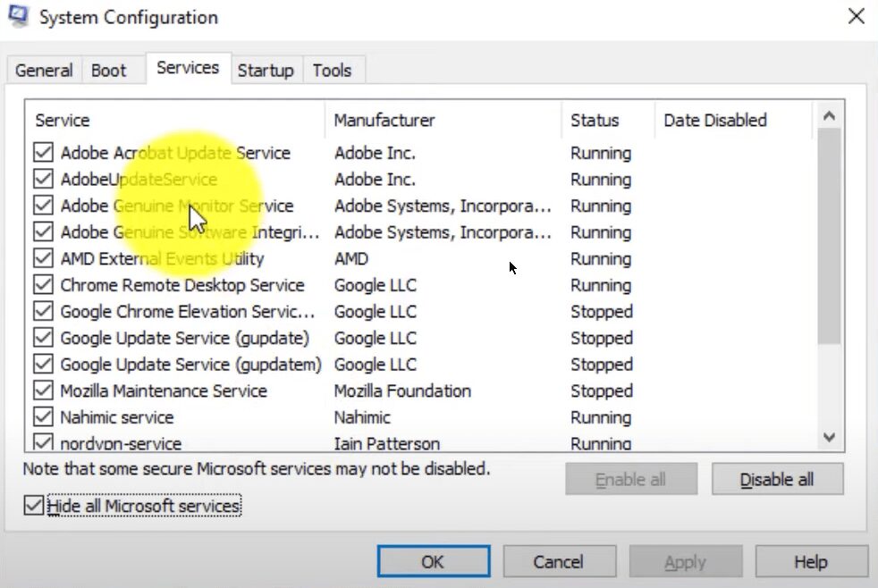Image resolution: width=878 pixels, height=588 pixels.
Task: Uncheck AMD External Events Utility
Action: [43, 258]
